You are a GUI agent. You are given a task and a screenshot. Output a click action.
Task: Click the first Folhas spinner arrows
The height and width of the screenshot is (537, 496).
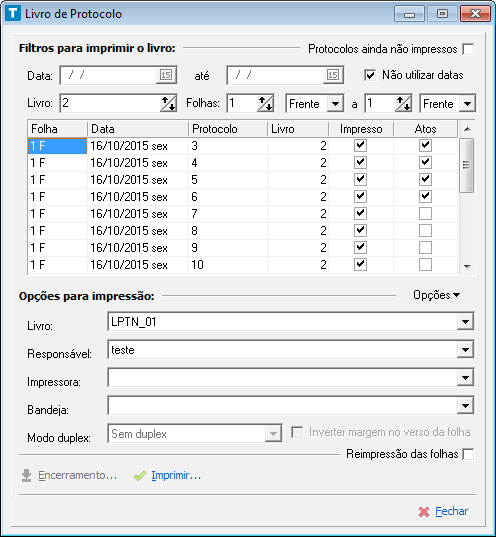pyautogui.click(x=265, y=103)
